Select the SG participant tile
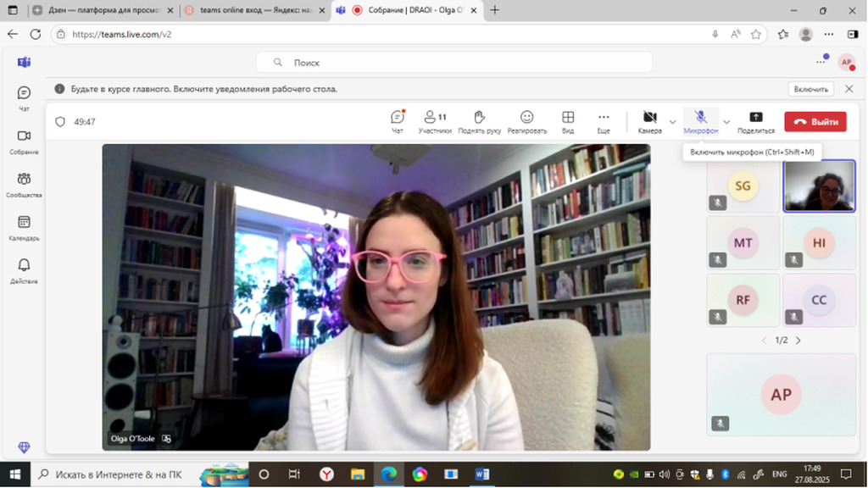 click(x=743, y=186)
